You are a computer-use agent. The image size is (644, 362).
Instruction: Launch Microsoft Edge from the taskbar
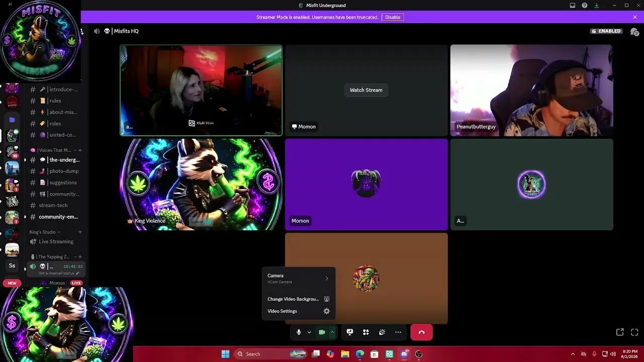(360, 354)
